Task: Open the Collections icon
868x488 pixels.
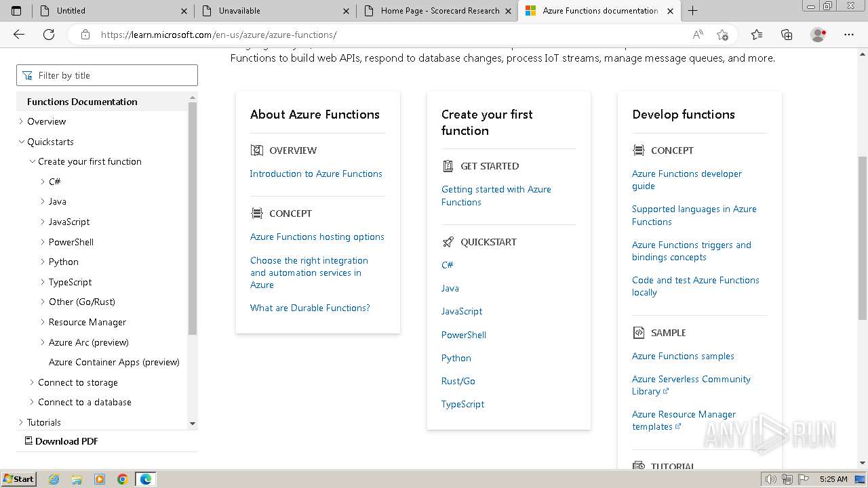Action: tap(787, 35)
